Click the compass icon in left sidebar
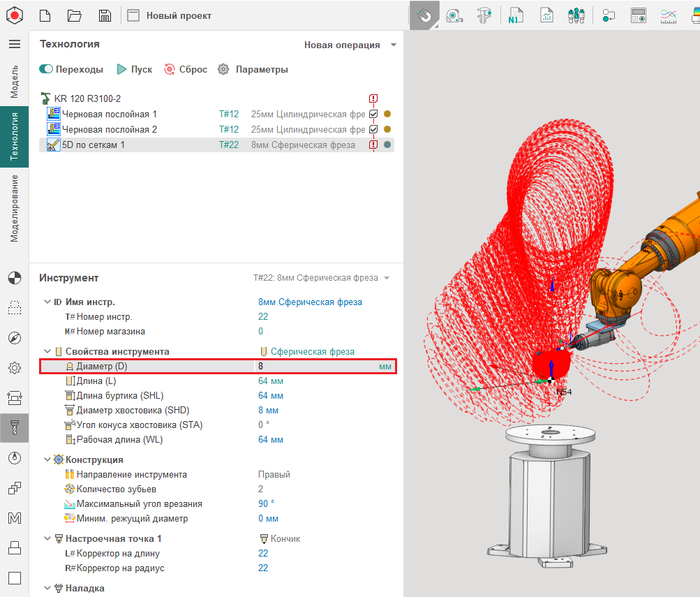Image resolution: width=700 pixels, height=597 pixels. point(14,338)
